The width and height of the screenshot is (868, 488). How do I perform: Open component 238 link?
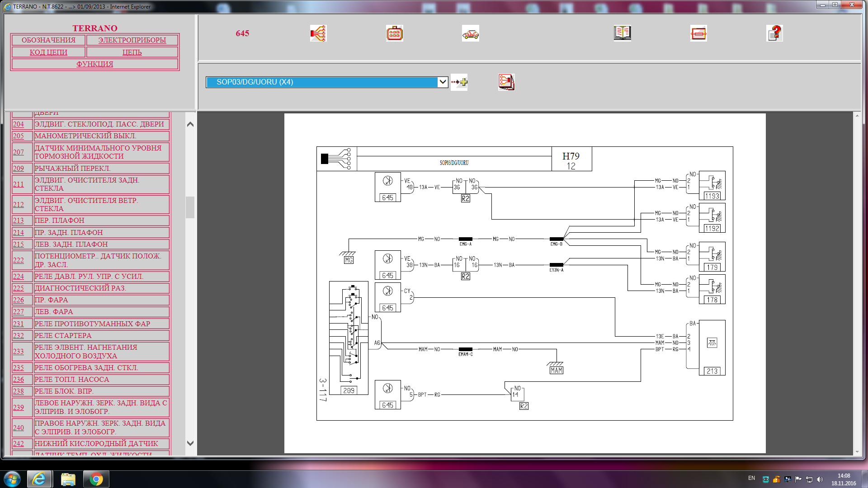pyautogui.click(x=19, y=391)
